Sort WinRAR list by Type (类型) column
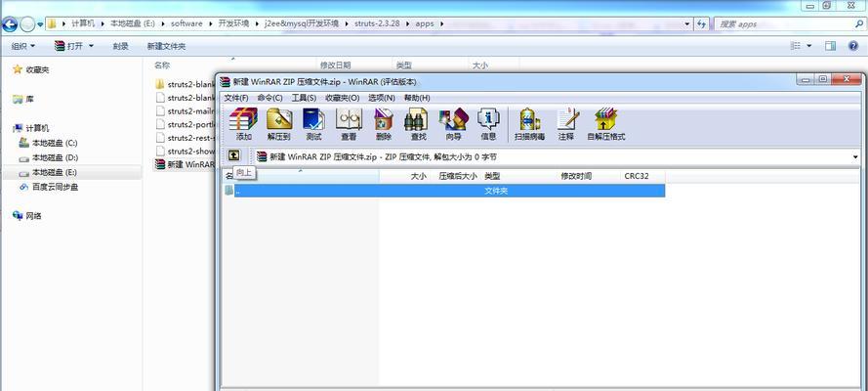 492,176
